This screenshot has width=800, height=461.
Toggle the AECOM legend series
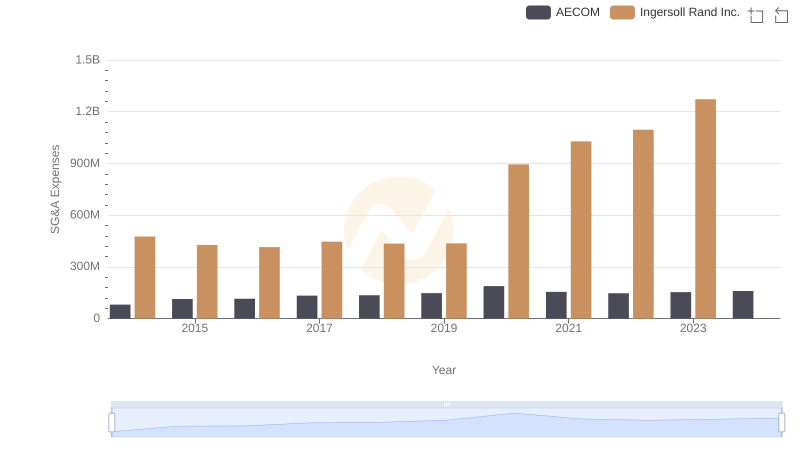click(x=563, y=12)
